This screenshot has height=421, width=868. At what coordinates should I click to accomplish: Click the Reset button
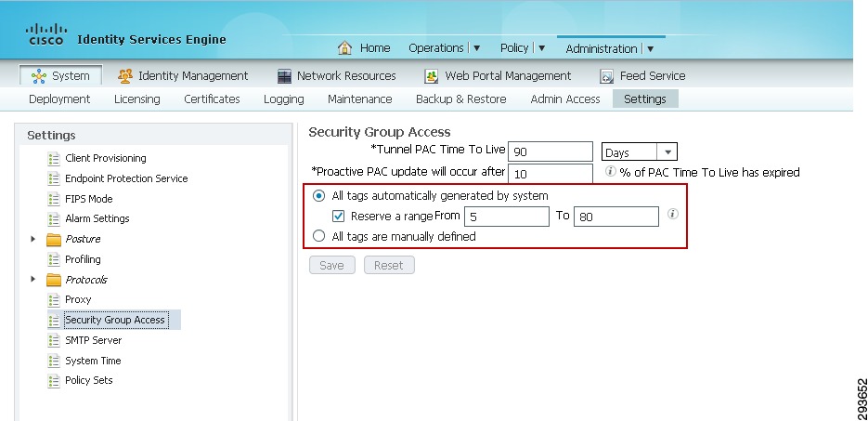click(x=389, y=266)
